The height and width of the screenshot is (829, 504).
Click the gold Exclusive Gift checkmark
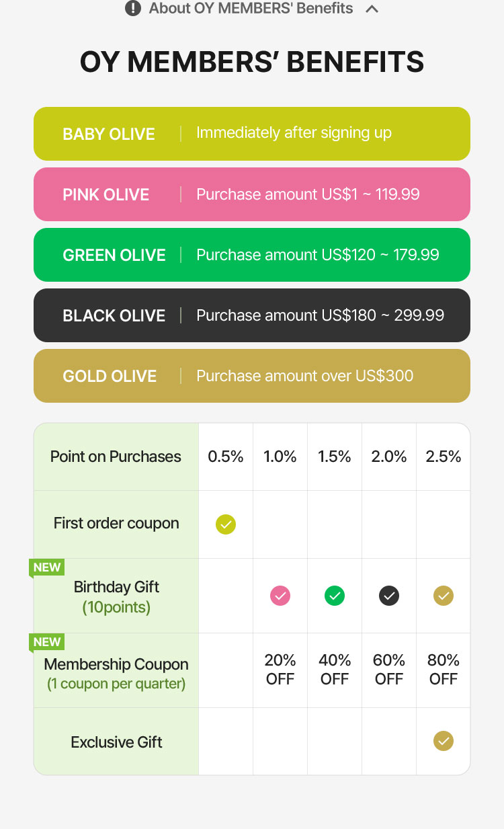pos(444,741)
